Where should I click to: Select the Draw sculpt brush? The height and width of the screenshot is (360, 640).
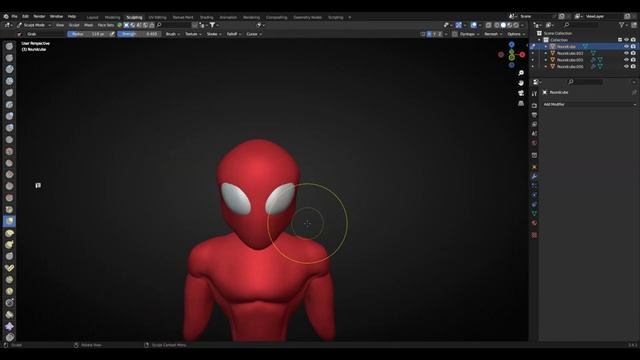(x=9, y=46)
